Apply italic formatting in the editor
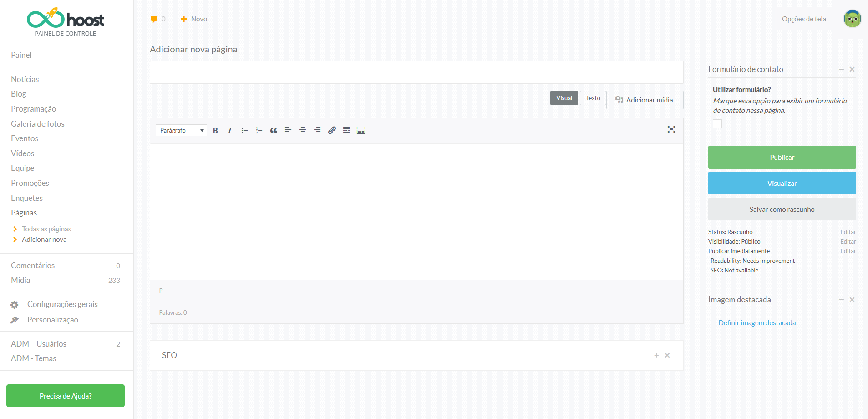 point(230,131)
